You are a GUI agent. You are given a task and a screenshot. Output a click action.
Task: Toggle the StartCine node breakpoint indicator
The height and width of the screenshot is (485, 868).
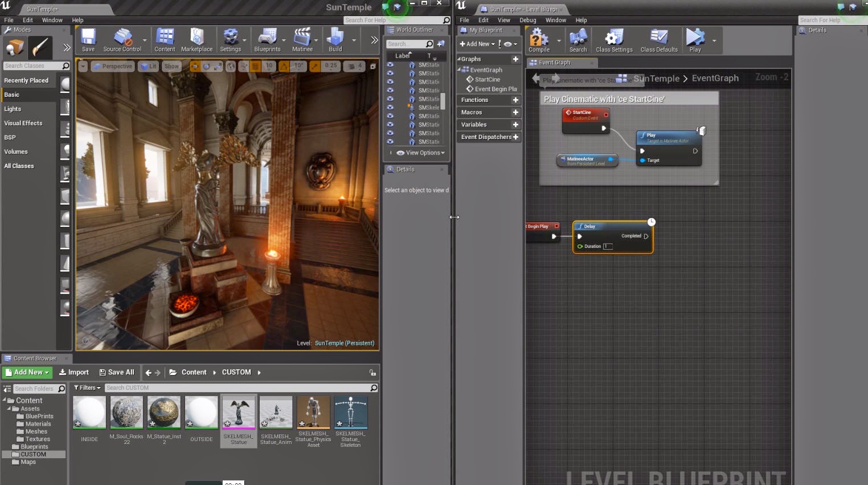pyautogui.click(x=606, y=115)
